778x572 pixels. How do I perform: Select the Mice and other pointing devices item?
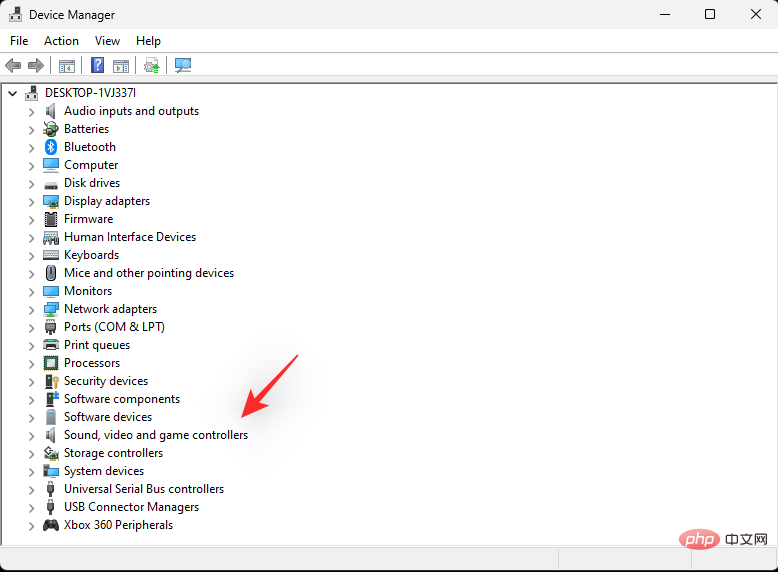149,273
